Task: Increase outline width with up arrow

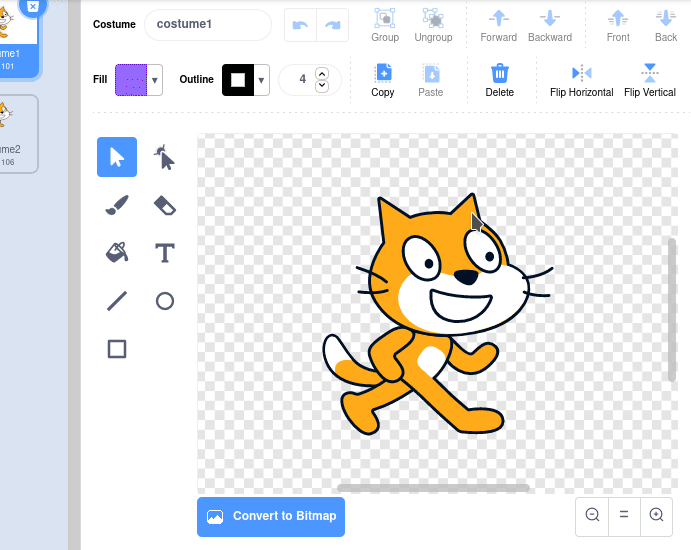Action: click(x=322, y=74)
